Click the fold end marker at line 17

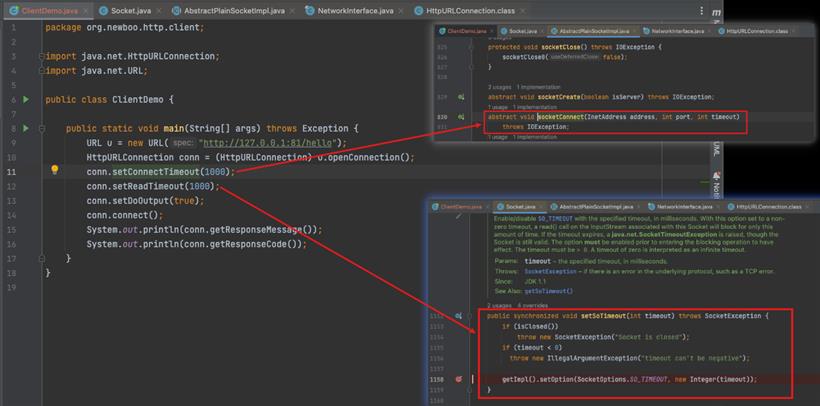pos(41,258)
